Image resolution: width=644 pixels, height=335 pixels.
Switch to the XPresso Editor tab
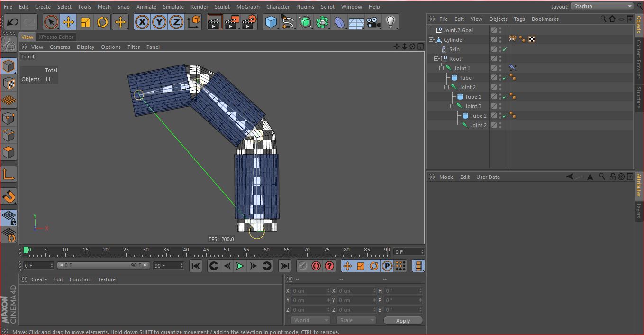56,37
